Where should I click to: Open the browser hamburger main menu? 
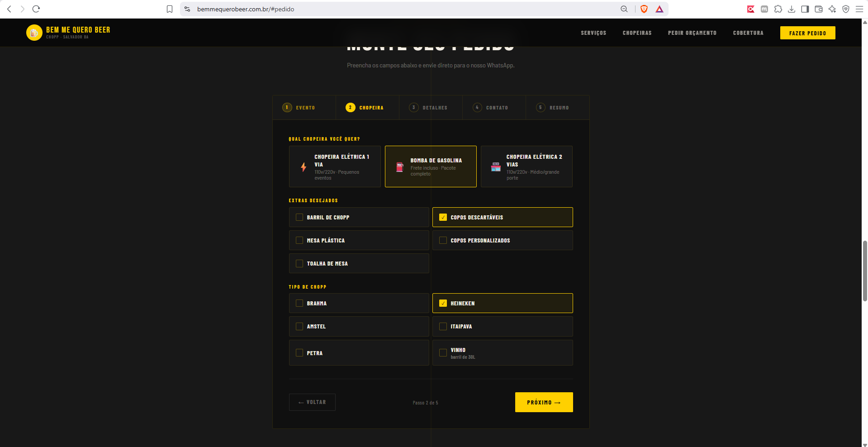click(x=859, y=9)
